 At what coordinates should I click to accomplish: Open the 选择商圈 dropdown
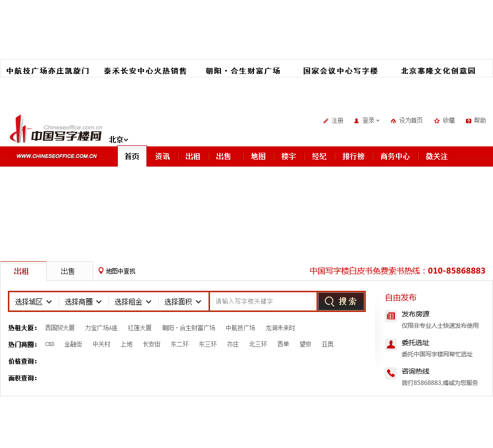pos(83,302)
